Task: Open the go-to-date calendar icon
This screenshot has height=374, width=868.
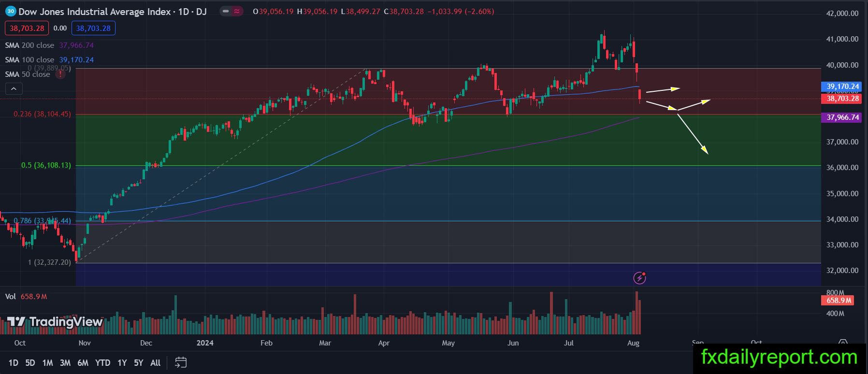Action: pos(181,362)
